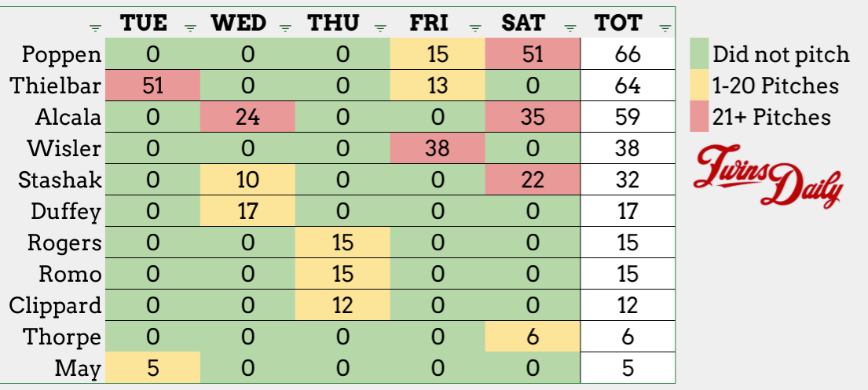The width and height of the screenshot is (868, 390).
Task: Select Poppen's total cell showing 66
Action: tap(628, 55)
